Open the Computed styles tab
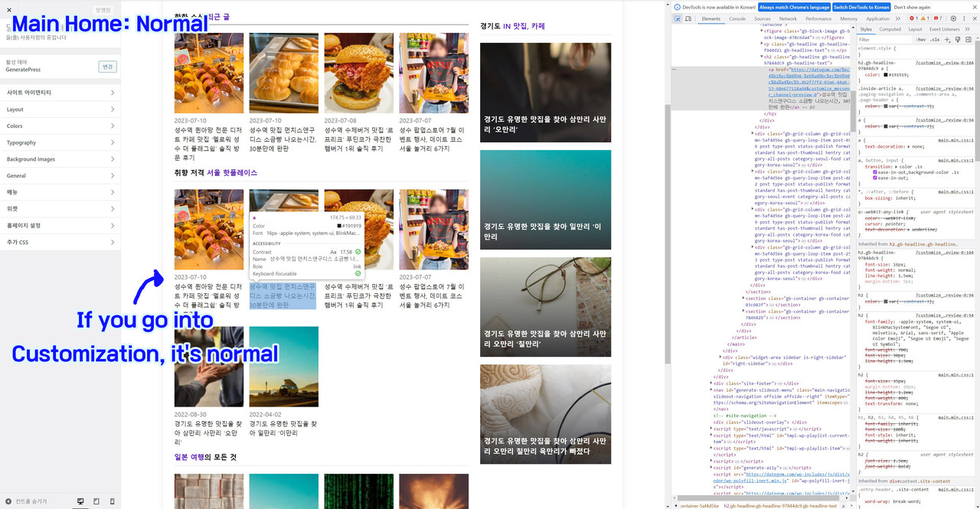This screenshot has width=980, height=509. point(890,29)
